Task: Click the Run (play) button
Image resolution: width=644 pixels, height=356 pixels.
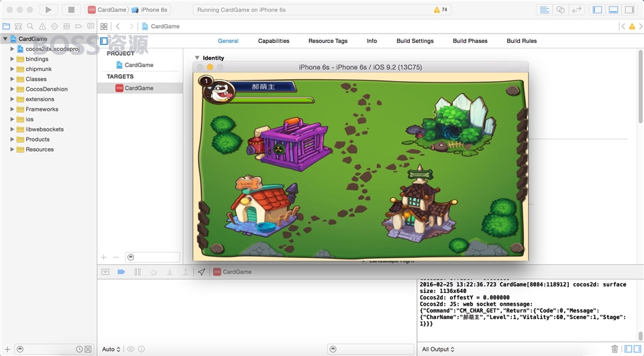Action: coord(48,9)
